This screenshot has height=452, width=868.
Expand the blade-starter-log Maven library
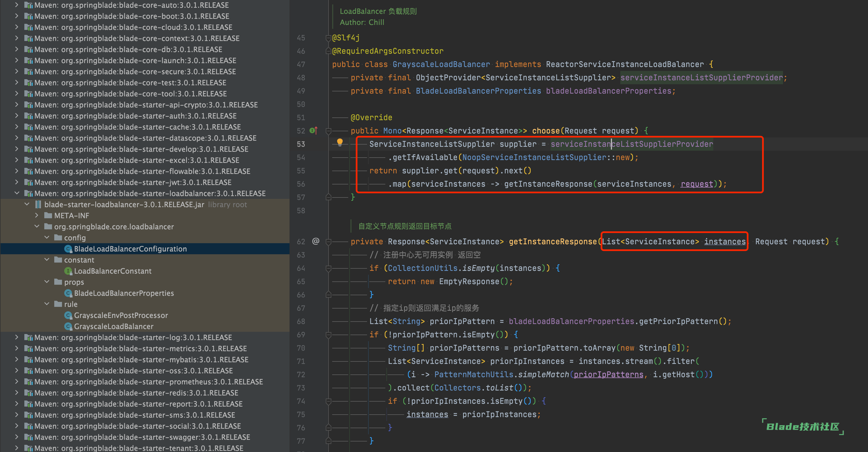coord(17,337)
